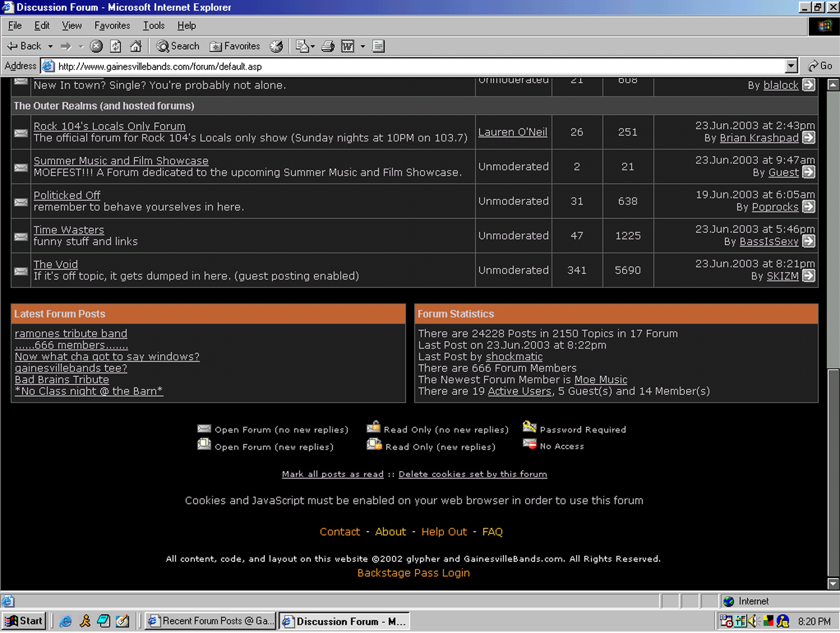Open 'Bad Brains Tribute' latest post
The image size is (840, 633).
pyautogui.click(x=62, y=380)
